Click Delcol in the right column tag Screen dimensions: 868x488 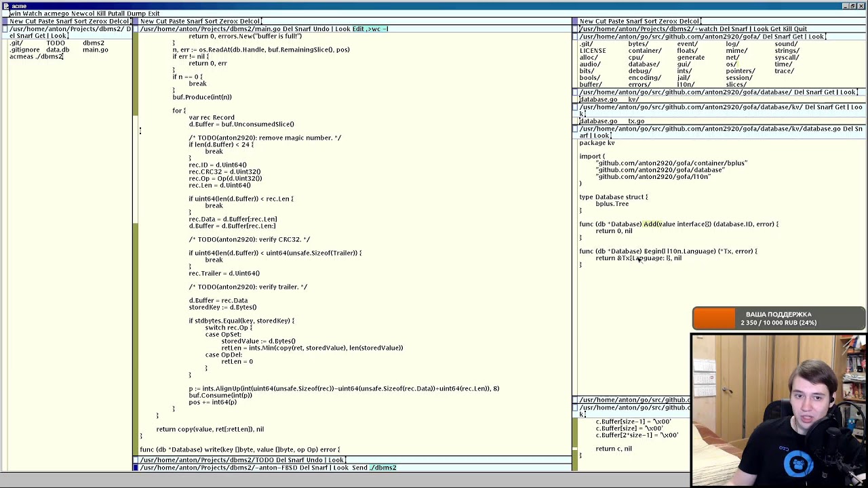click(x=689, y=22)
